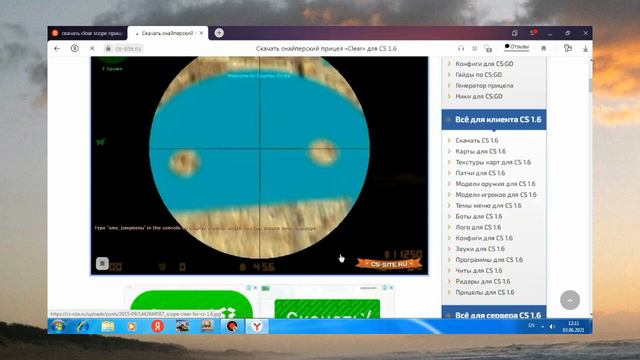
Task: Open 'Генератор прицела' link
Action: coord(484,85)
